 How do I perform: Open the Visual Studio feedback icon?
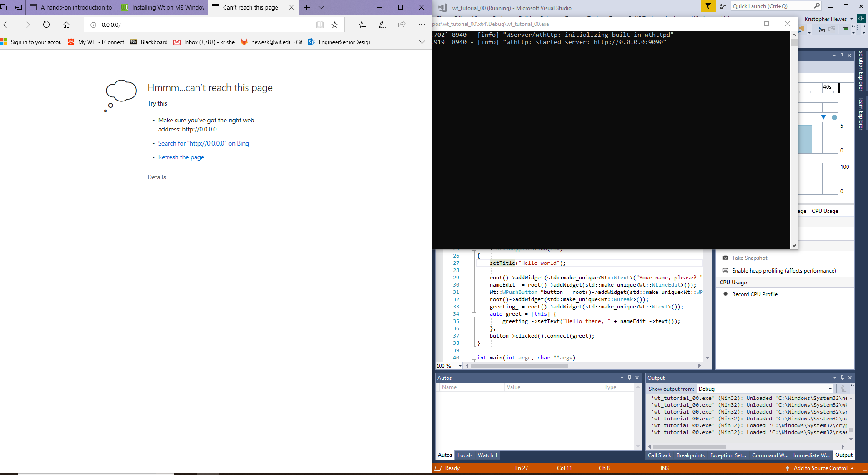(722, 6)
